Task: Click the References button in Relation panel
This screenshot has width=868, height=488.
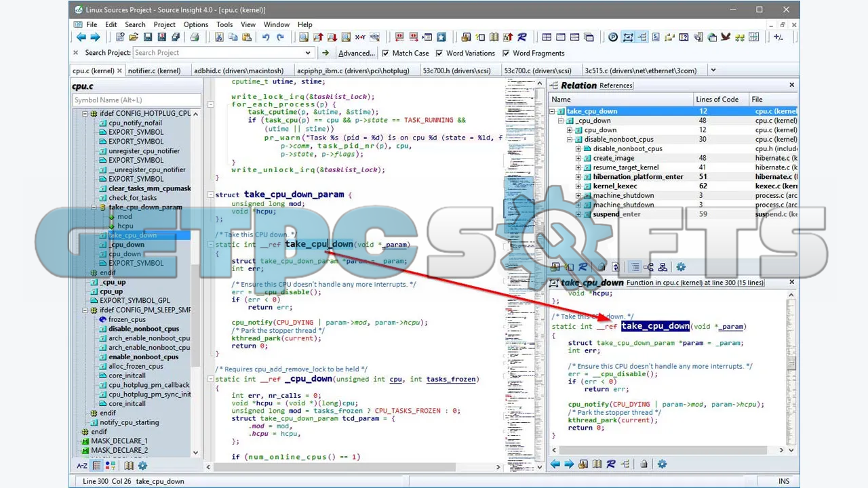Action: coord(616,85)
